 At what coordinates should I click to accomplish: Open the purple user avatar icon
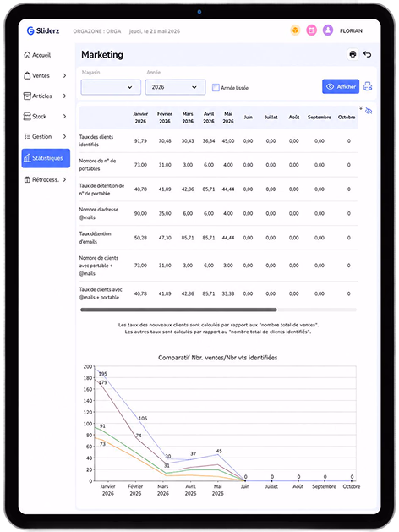pyautogui.click(x=328, y=30)
